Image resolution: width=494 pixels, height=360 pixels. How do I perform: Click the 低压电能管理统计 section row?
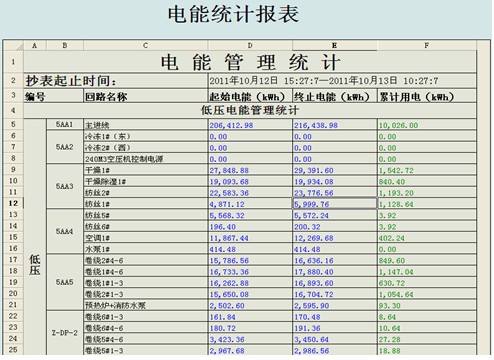pos(250,110)
